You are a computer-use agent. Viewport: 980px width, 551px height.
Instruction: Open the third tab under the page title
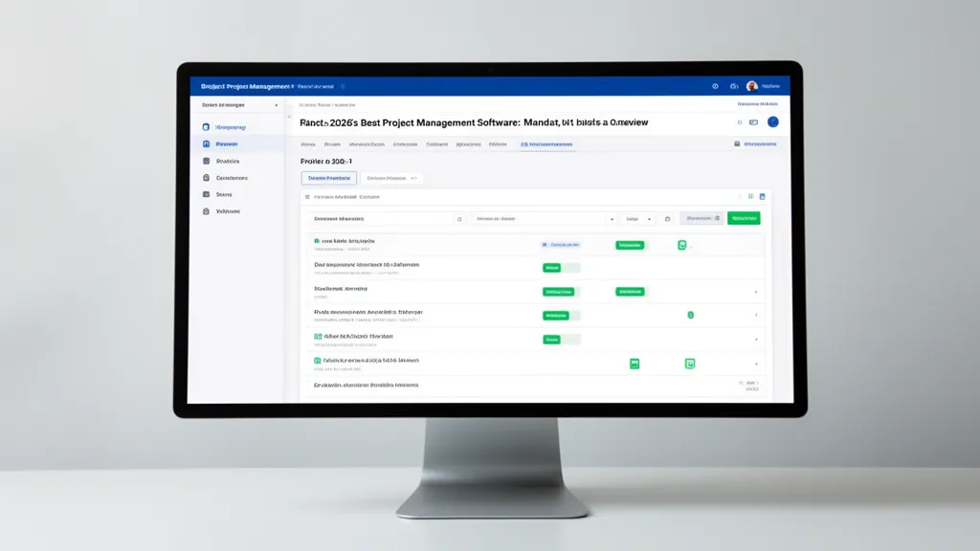click(x=367, y=144)
